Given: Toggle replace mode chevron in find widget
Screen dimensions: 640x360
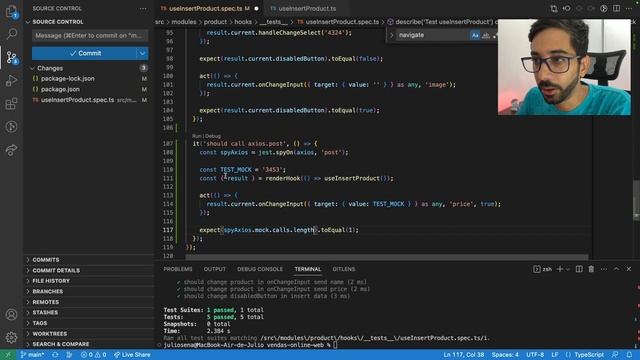Looking at the screenshot, I should pyautogui.click(x=391, y=36).
